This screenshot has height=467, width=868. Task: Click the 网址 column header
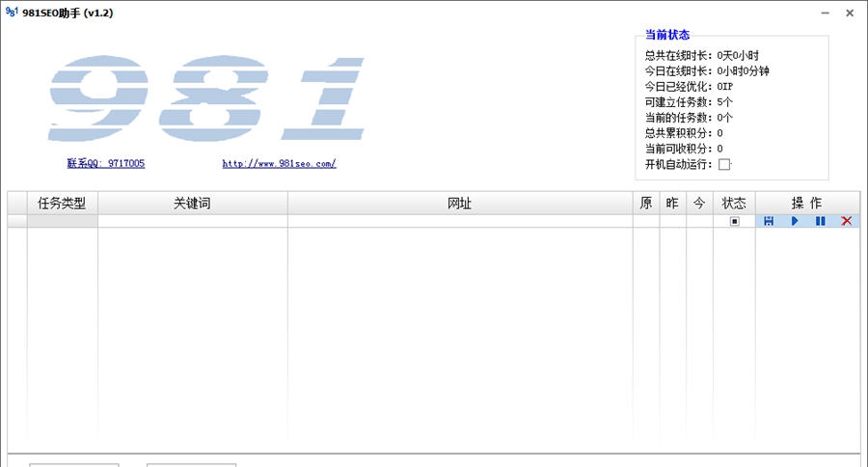(x=460, y=204)
